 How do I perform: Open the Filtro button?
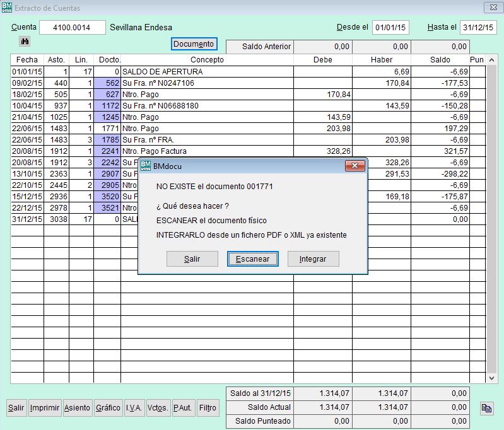click(x=208, y=408)
